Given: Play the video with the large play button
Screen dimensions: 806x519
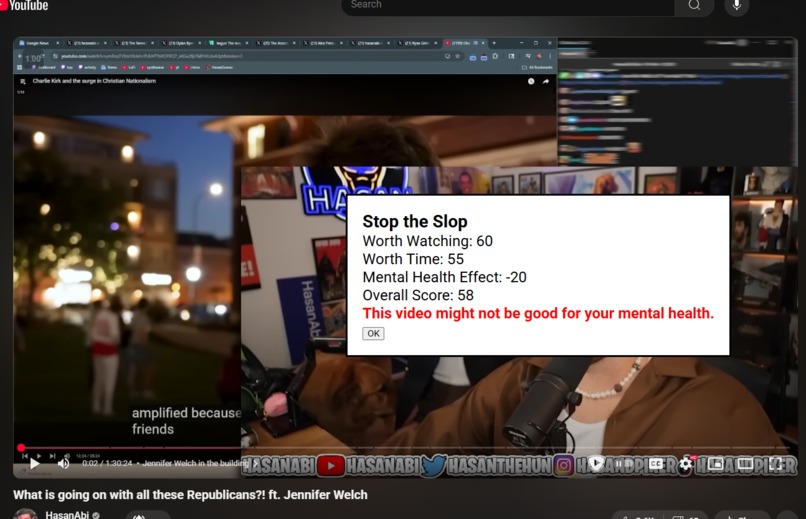Looking at the screenshot, I should tap(34, 464).
